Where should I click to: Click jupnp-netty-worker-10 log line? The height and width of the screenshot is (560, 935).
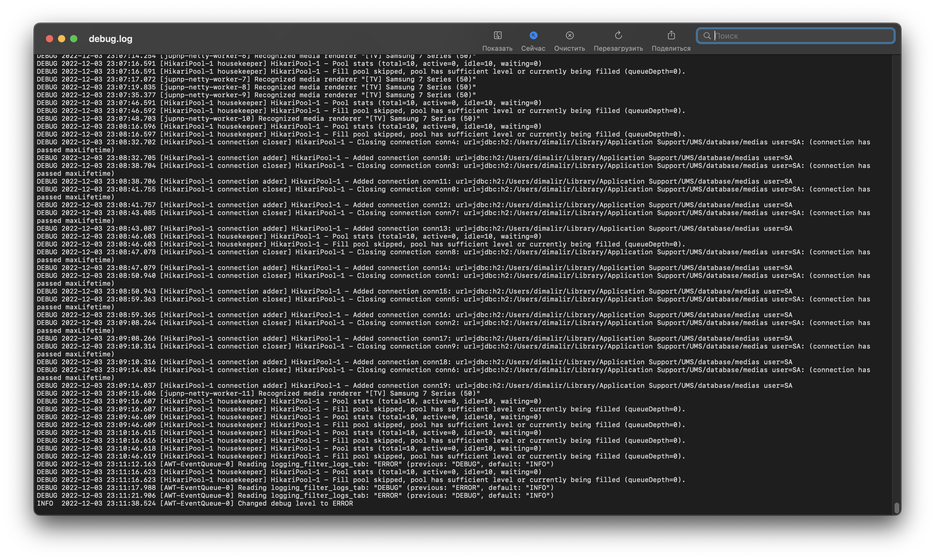point(258,118)
